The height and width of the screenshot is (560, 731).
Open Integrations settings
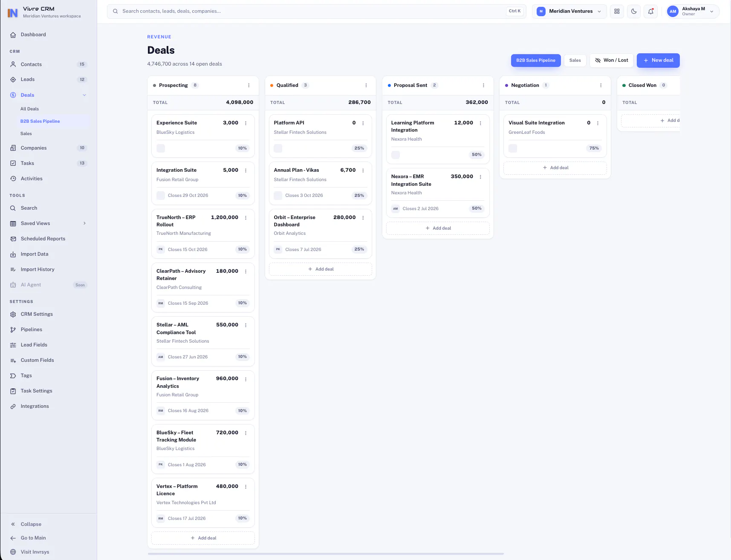coord(49,406)
